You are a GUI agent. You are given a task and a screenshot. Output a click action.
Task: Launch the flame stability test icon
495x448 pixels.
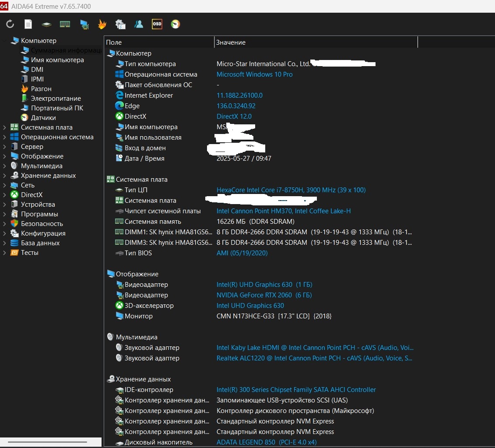pos(102,25)
